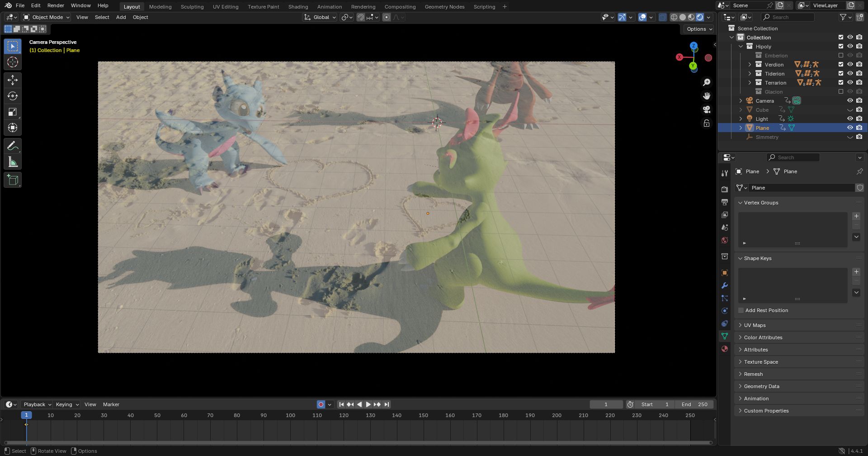Open the Material properties tab

725,349
